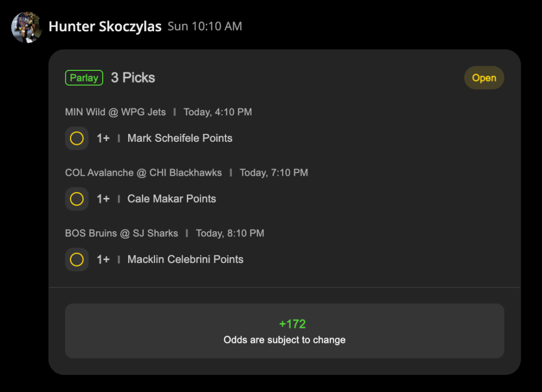Click the 'Odds are subject to change' notice

click(284, 340)
